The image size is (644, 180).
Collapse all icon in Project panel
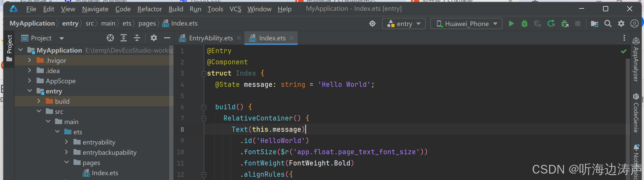pyautogui.click(x=137, y=38)
